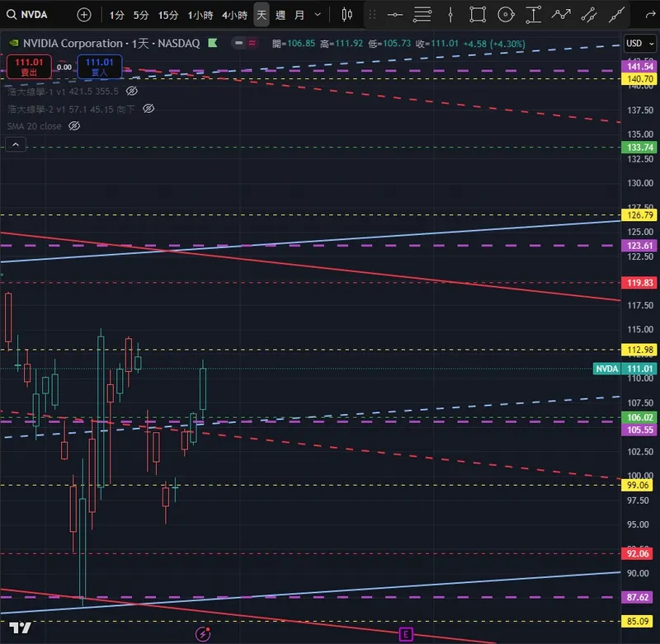Viewport: 660px width, 644px height.
Task: Open the purple E earnings marker
Action: tap(406, 634)
